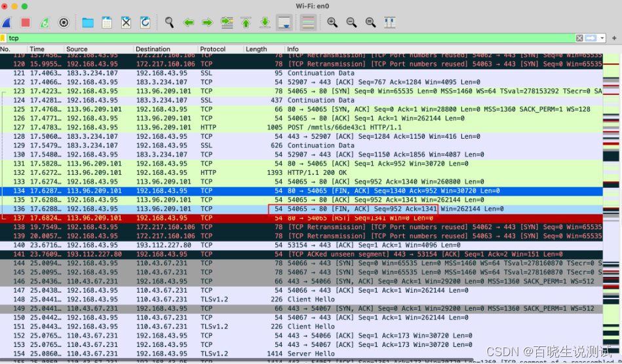Select packet 137 RST row

point(301,218)
